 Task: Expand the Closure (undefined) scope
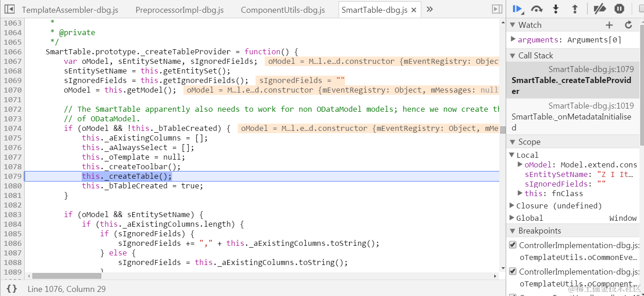[512, 205]
